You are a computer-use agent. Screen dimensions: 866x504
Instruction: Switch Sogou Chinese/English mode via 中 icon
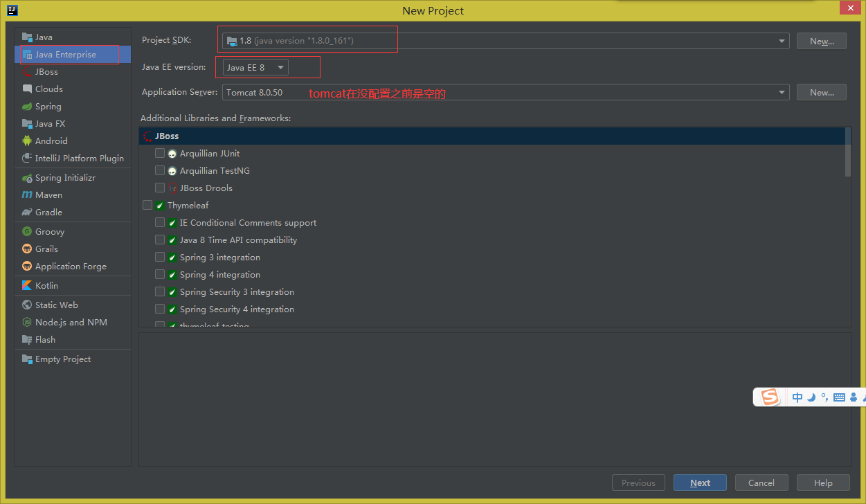(x=797, y=397)
